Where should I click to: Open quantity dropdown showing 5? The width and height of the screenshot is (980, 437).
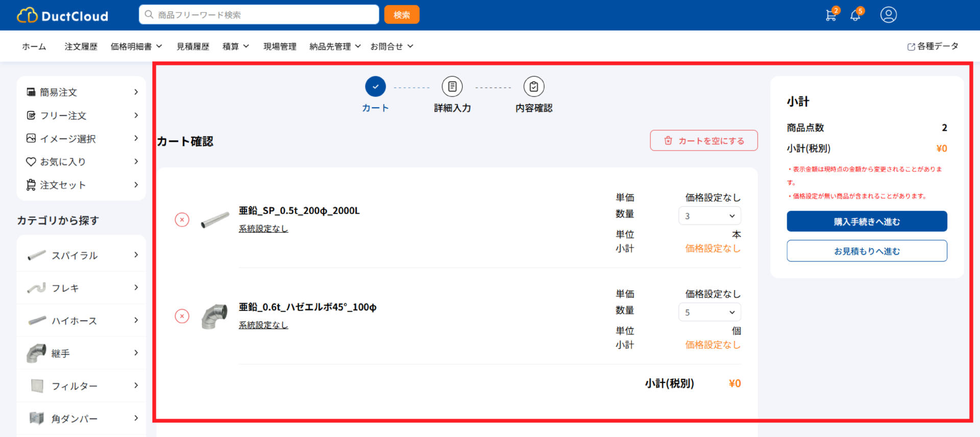pos(709,312)
